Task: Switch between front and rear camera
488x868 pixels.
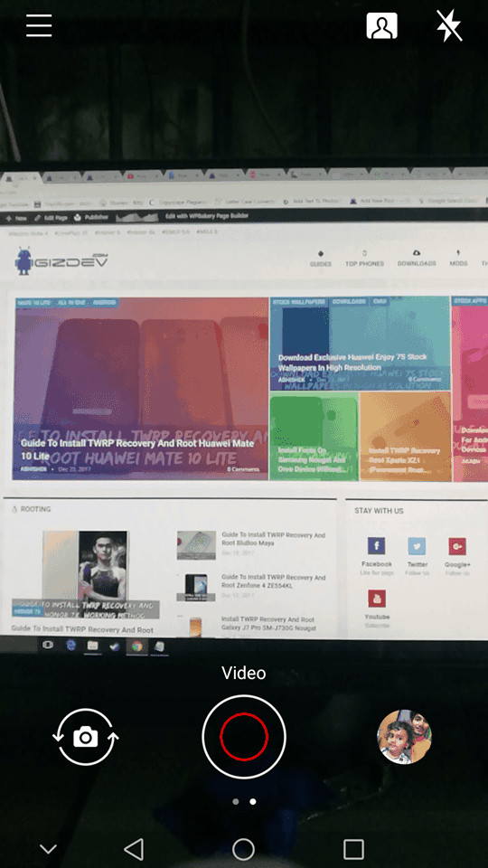Action: click(x=86, y=737)
